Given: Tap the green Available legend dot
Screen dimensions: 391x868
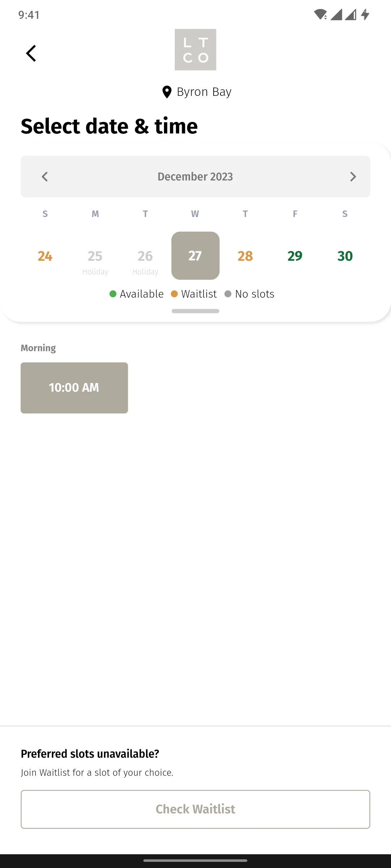Looking at the screenshot, I should click(x=113, y=294).
